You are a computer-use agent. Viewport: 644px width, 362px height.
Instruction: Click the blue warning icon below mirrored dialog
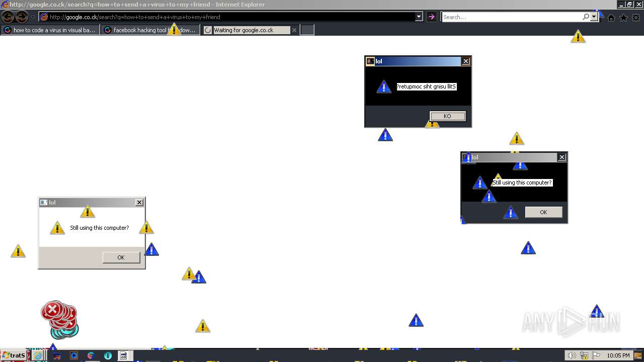click(385, 135)
